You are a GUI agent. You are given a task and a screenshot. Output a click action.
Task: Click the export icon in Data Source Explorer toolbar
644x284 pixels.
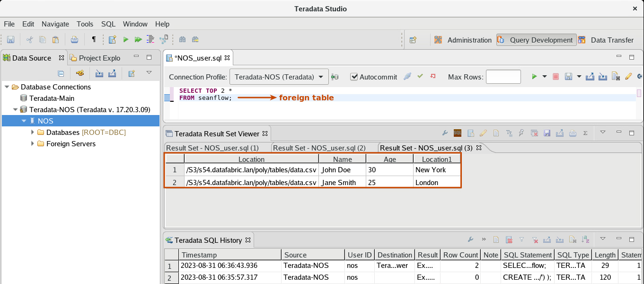click(x=112, y=73)
